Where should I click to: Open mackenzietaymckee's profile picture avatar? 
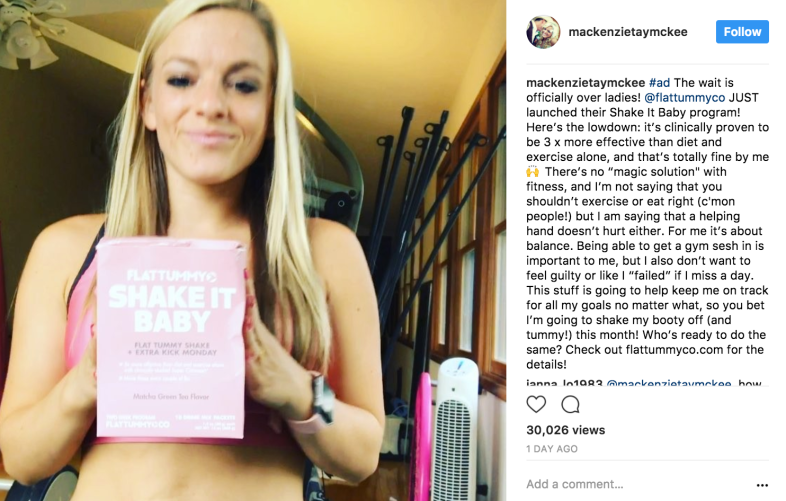[x=543, y=32]
